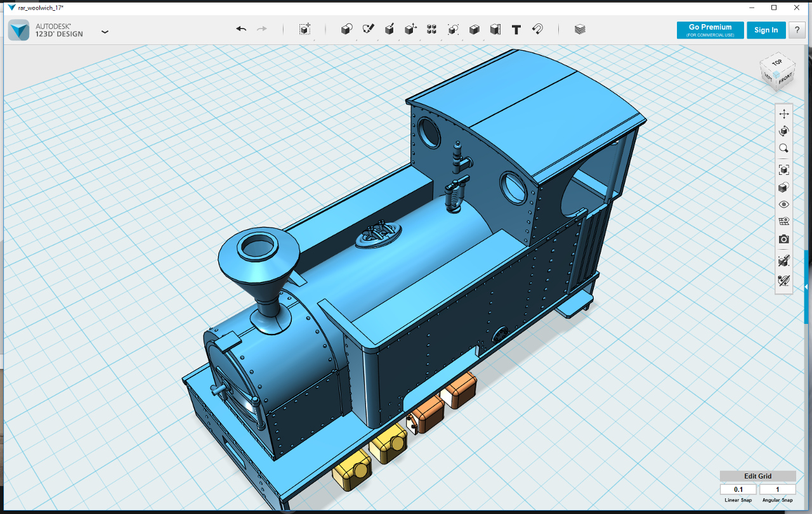Open the Modify tool menu
Viewport: 812px width, 514px height.
coord(410,29)
